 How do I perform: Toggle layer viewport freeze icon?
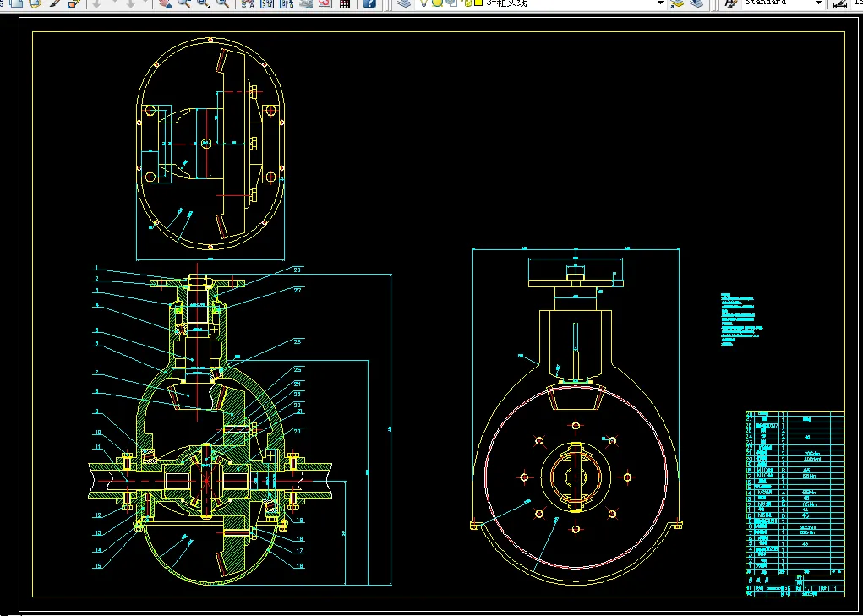[451, 3]
